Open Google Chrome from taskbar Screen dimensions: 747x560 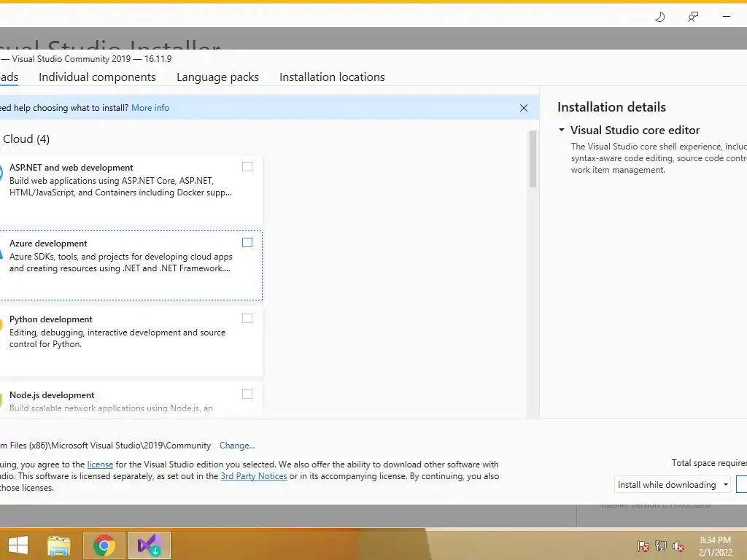(x=104, y=545)
